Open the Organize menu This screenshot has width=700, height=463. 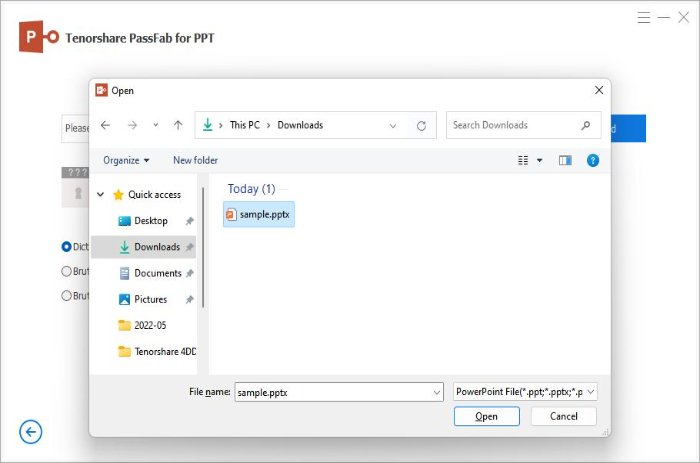point(126,160)
